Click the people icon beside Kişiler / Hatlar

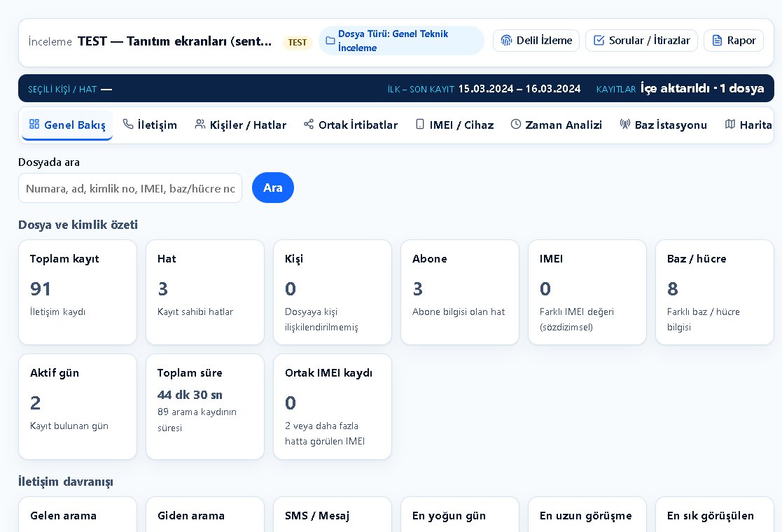pyautogui.click(x=200, y=124)
